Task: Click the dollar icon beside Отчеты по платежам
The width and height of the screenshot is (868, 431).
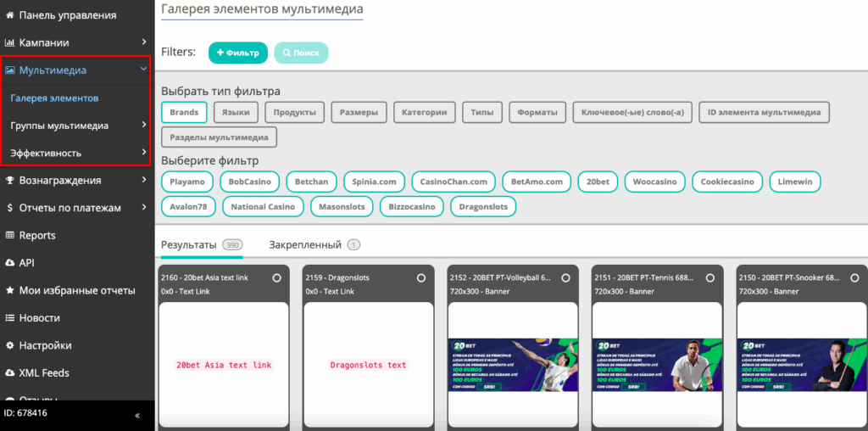Action: pos(10,208)
